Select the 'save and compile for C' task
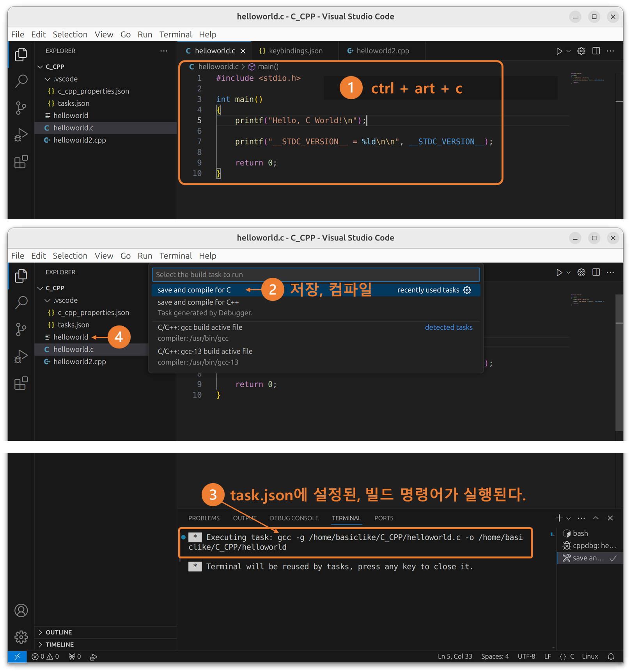 tap(316, 290)
